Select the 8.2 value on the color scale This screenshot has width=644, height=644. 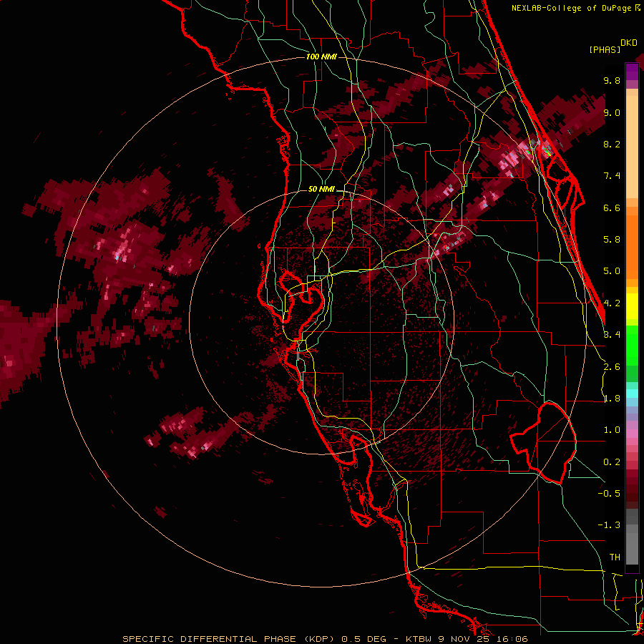tap(612, 144)
